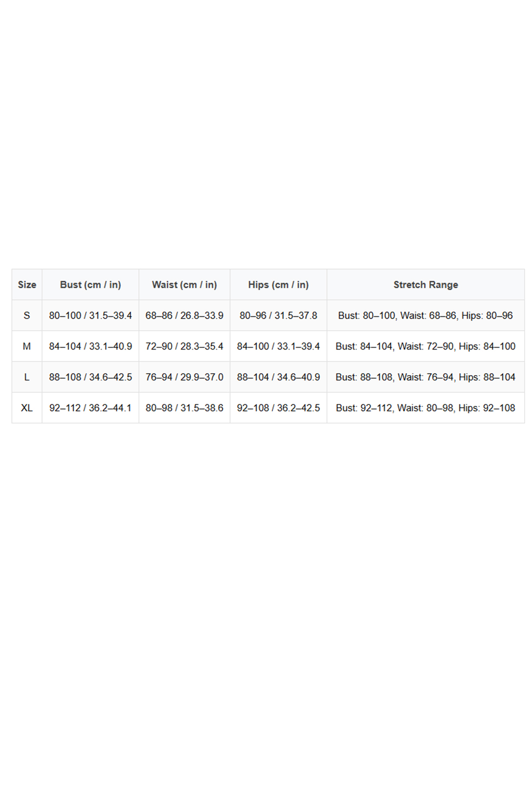The image size is (532, 798).
Task: Click bust cell reading 92–112 / 36.2–44.1
Action: click(90, 408)
